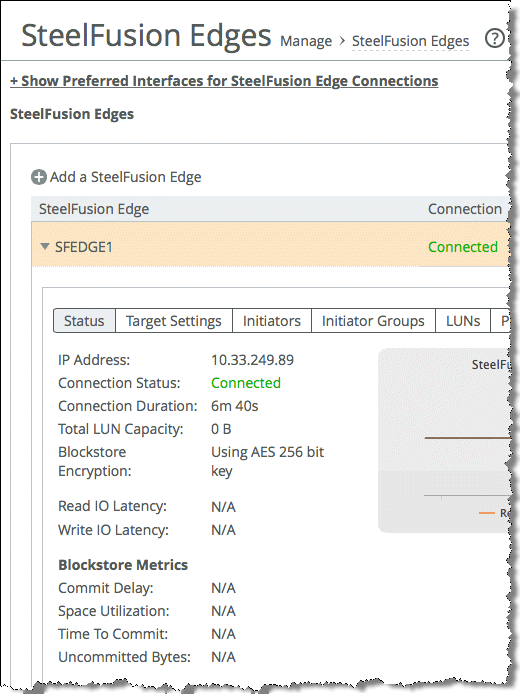Click the green Connection Status value Connected
Image resolution: width=520 pixels, height=694 pixels.
[x=246, y=383]
